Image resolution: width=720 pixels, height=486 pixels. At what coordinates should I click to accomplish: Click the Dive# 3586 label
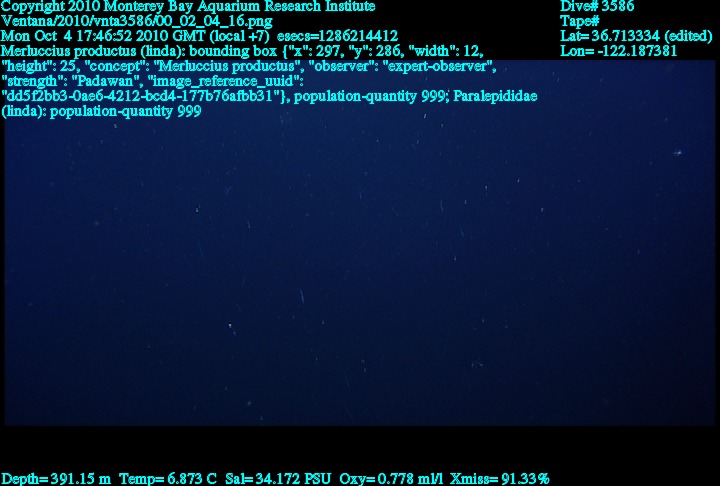point(597,6)
